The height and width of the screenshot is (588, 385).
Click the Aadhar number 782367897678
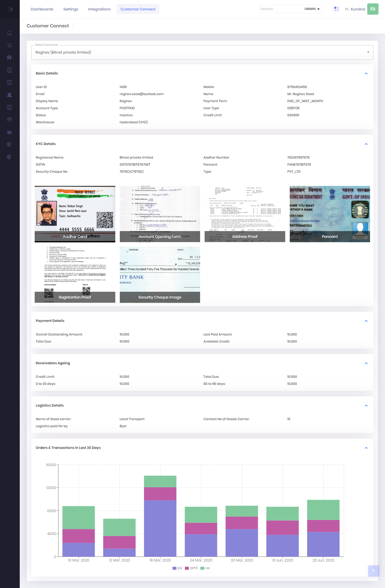pos(298,157)
